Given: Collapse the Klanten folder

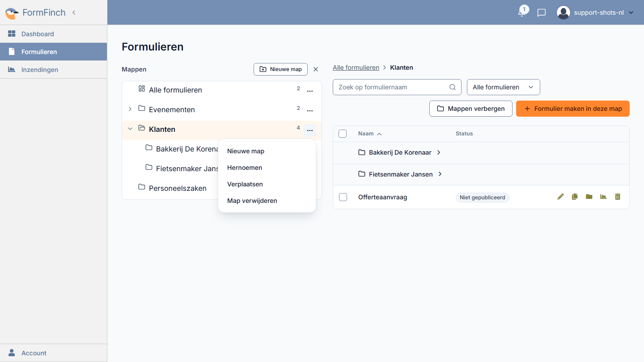Looking at the screenshot, I should pyautogui.click(x=130, y=129).
